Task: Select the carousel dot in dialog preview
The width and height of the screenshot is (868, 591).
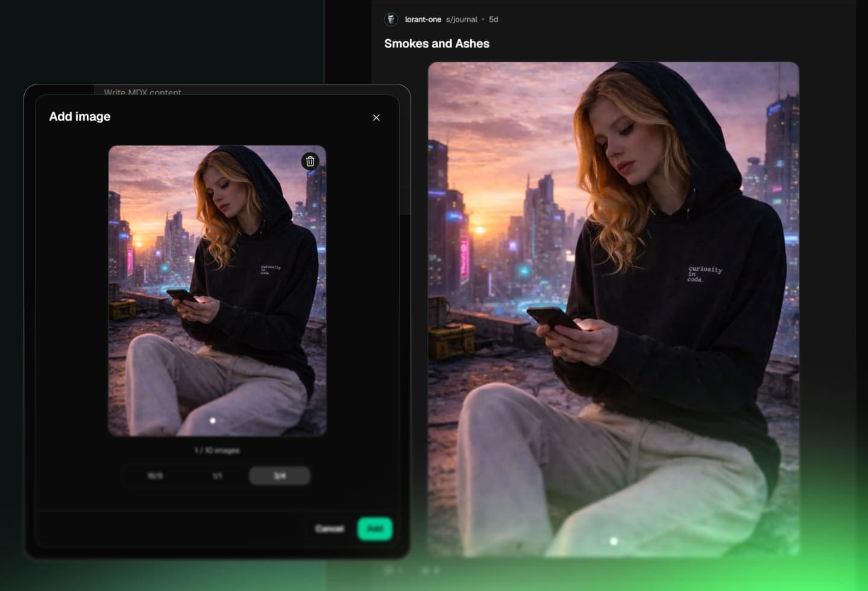Action: pyautogui.click(x=213, y=420)
